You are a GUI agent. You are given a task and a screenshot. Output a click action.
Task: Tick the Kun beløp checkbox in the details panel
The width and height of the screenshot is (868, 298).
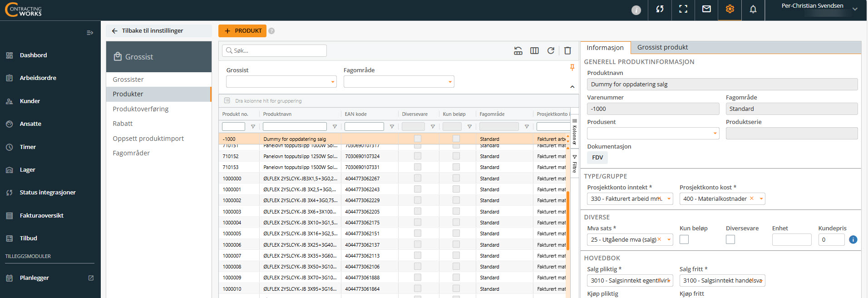tap(684, 239)
